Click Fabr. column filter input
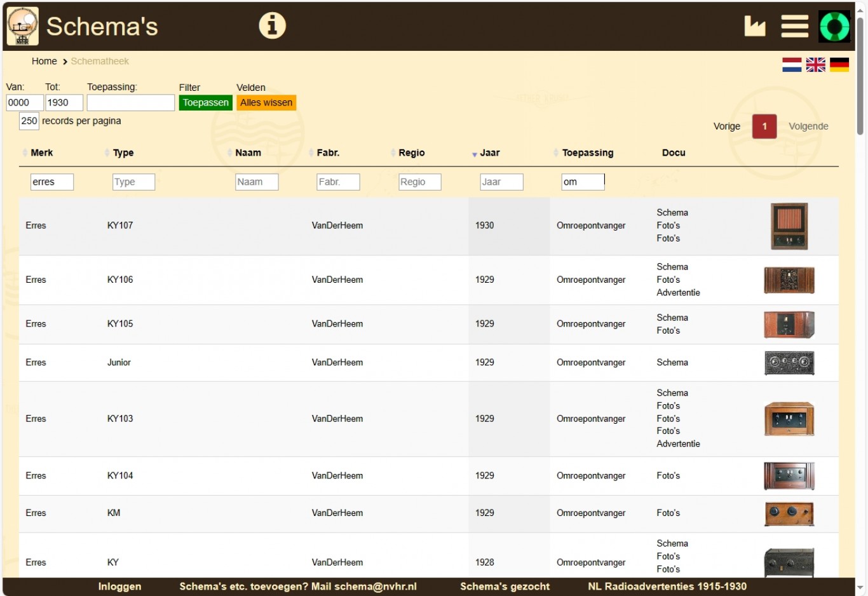This screenshot has width=868, height=596. (x=338, y=182)
